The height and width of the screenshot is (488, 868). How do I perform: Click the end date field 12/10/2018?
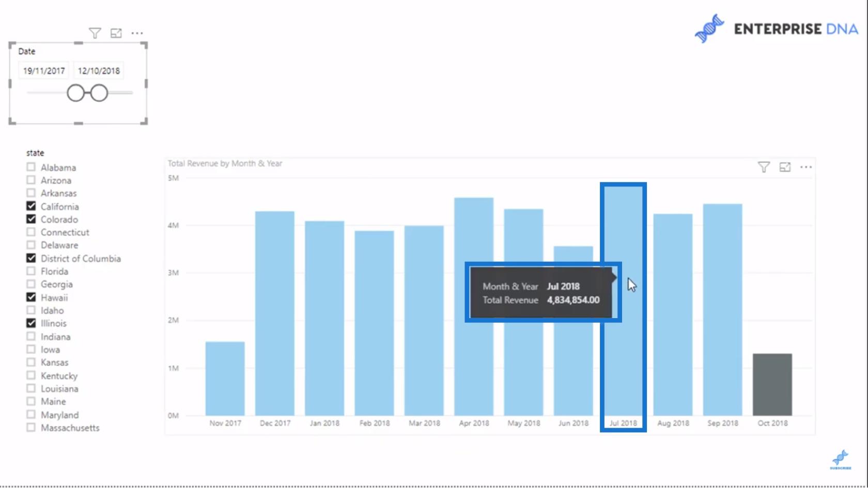tap(99, 71)
